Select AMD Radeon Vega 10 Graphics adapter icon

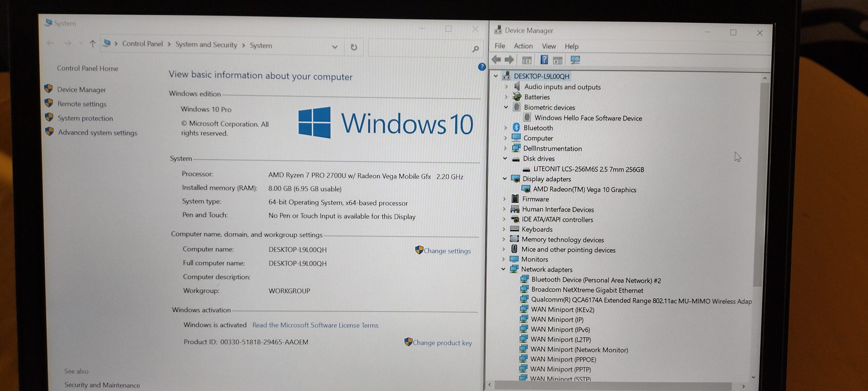526,189
